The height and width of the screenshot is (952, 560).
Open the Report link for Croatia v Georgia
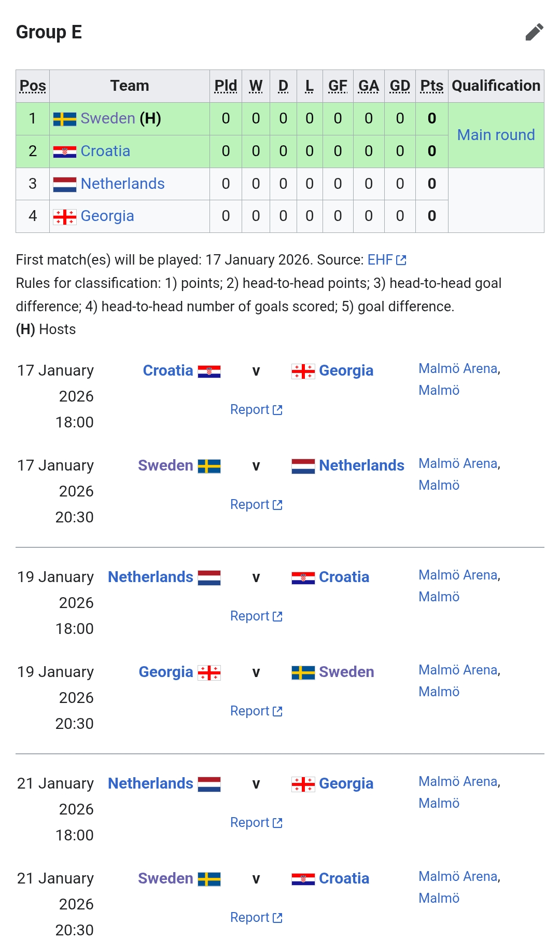(250, 410)
